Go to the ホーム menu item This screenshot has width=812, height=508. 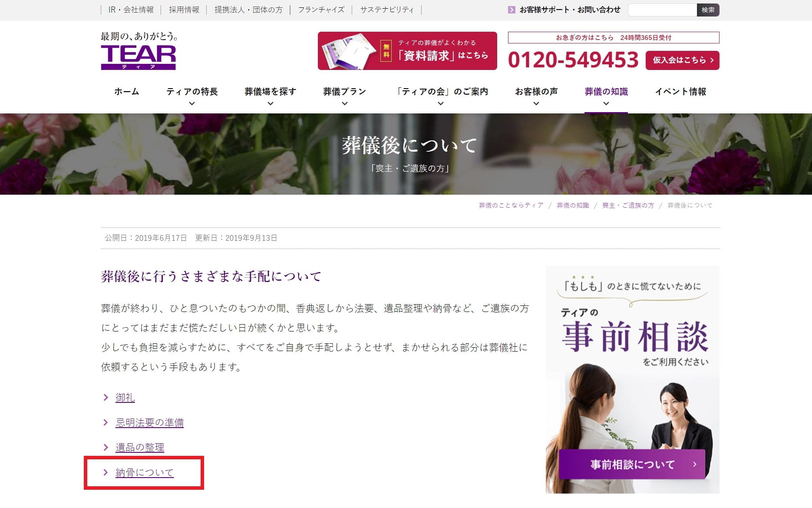[126, 92]
